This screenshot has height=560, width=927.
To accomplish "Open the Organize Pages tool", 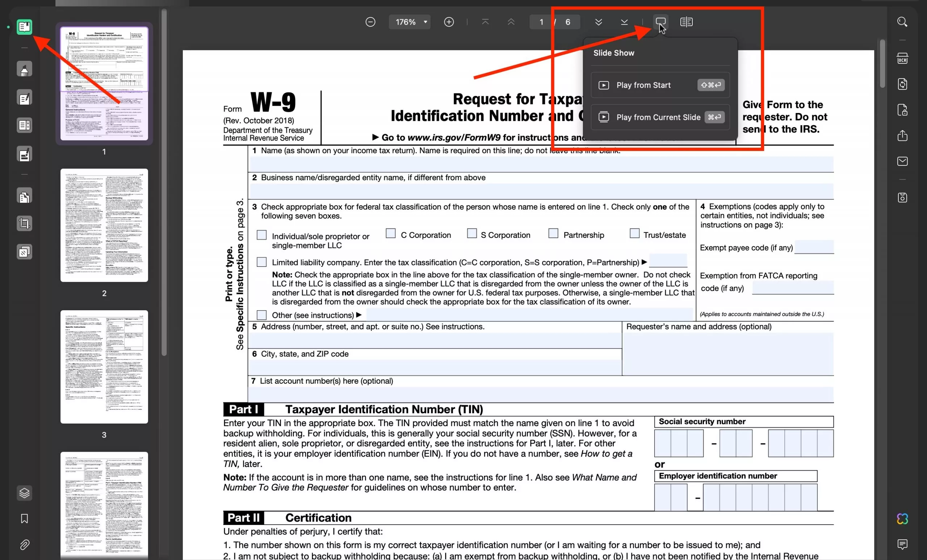I will [25, 196].
